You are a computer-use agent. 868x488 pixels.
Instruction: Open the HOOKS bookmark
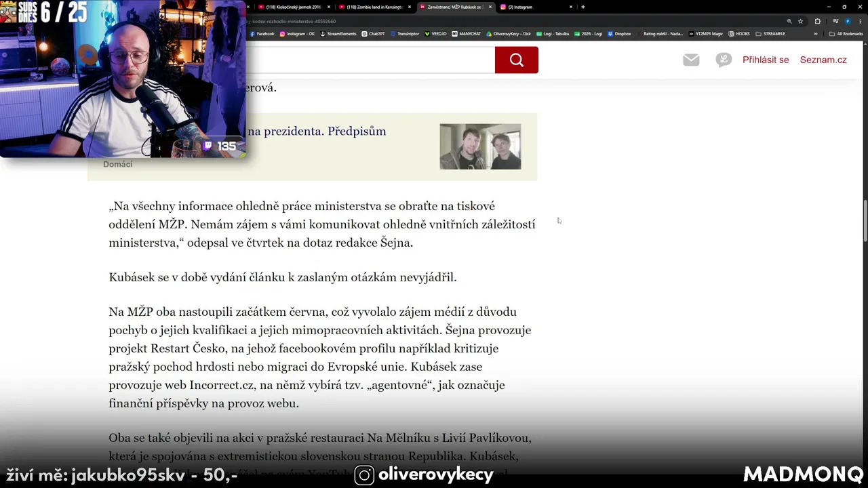739,33
